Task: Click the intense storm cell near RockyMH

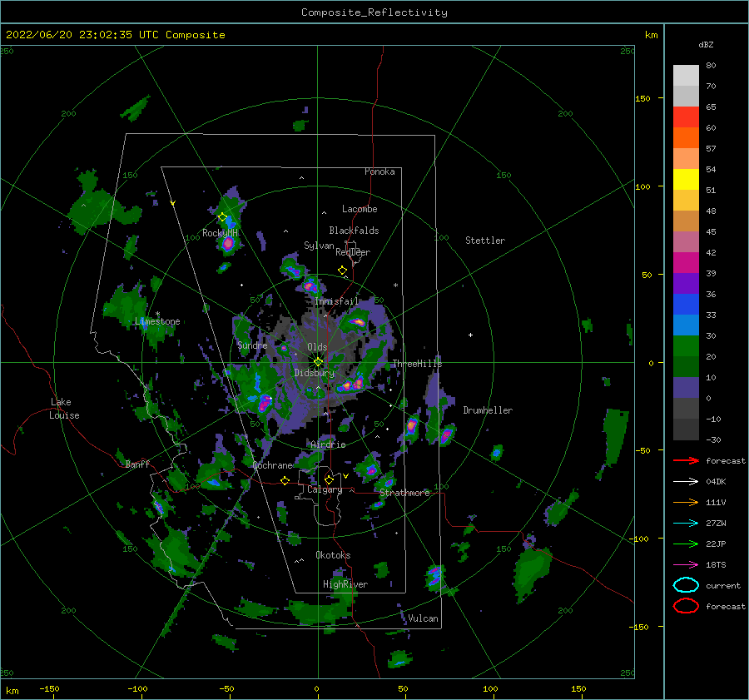Action: pyautogui.click(x=228, y=244)
